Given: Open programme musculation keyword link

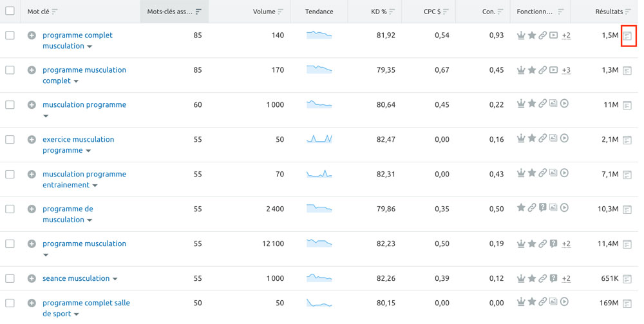Looking at the screenshot, I should (84, 244).
